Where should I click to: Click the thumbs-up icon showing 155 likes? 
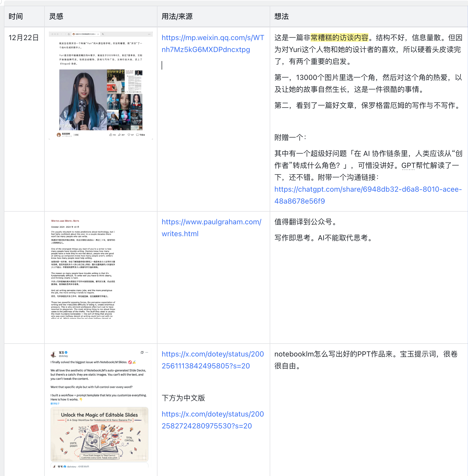(x=111, y=135)
